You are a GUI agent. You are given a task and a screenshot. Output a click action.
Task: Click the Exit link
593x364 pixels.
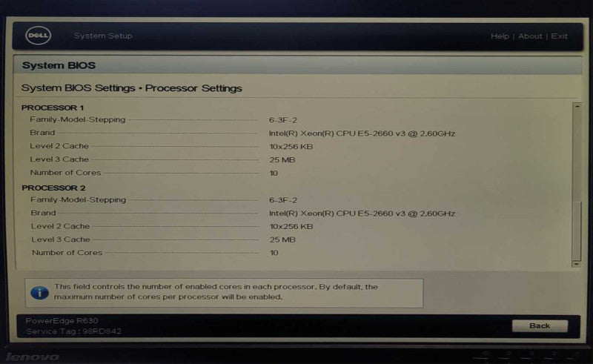tap(559, 36)
